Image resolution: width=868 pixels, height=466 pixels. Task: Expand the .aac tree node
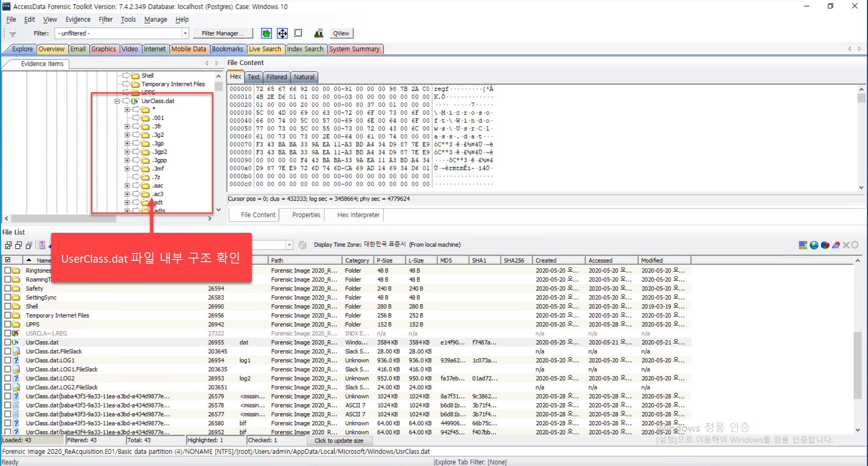(x=127, y=186)
